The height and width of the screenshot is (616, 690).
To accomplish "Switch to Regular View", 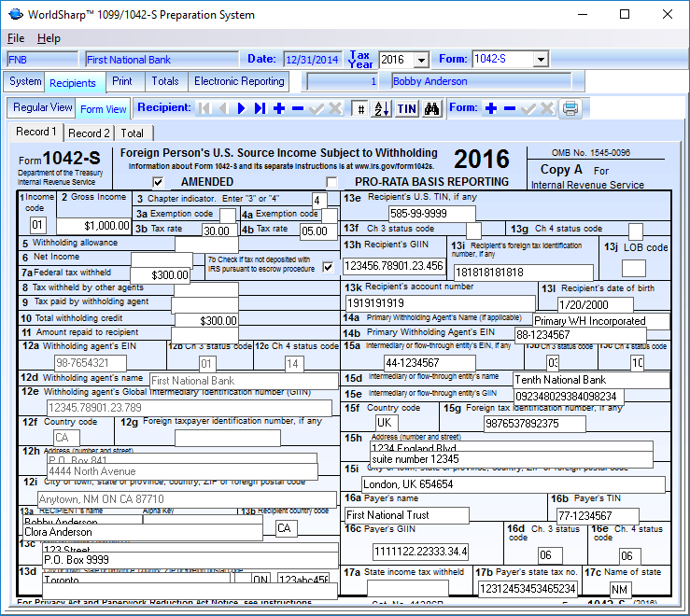I will click(x=42, y=108).
